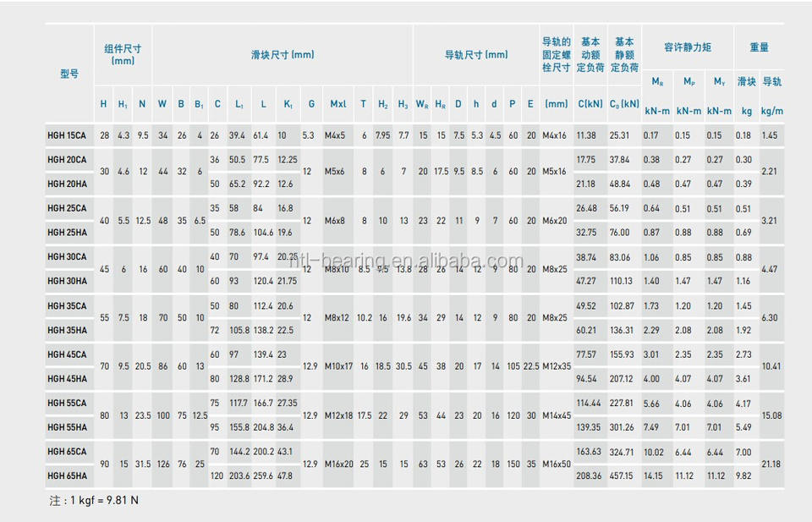This screenshot has height=522, width=812.
Task: Click the value 136.31
Action: pyautogui.click(x=622, y=331)
